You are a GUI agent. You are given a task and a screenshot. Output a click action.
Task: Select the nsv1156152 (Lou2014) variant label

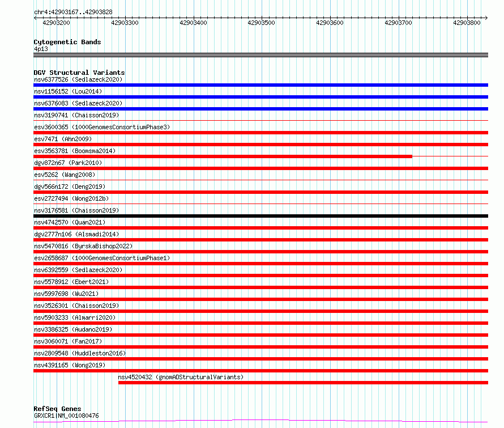point(68,91)
